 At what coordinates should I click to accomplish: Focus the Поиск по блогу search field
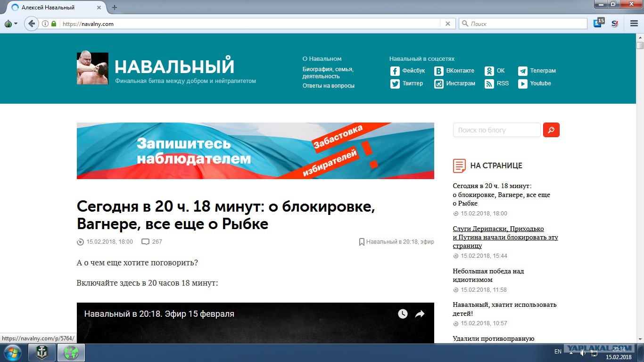click(496, 130)
